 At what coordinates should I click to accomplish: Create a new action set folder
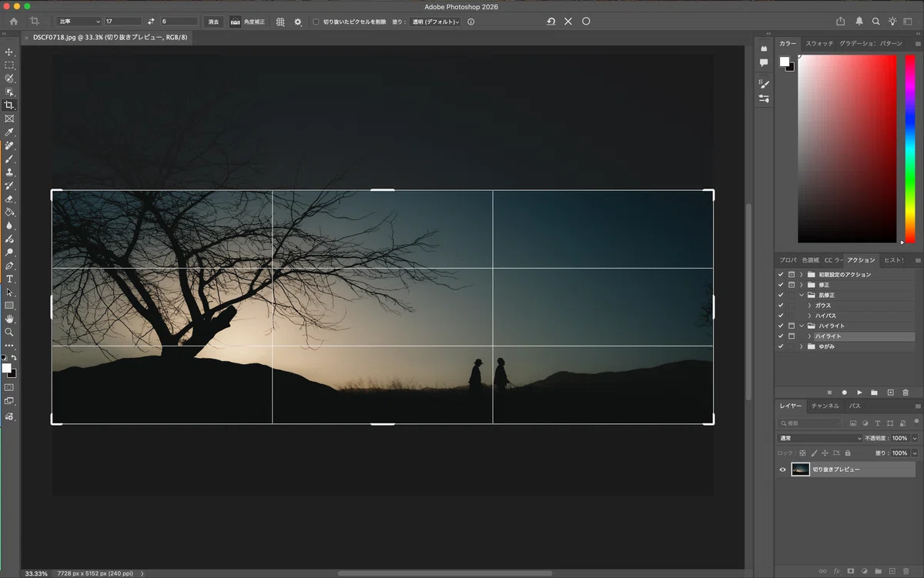875,393
